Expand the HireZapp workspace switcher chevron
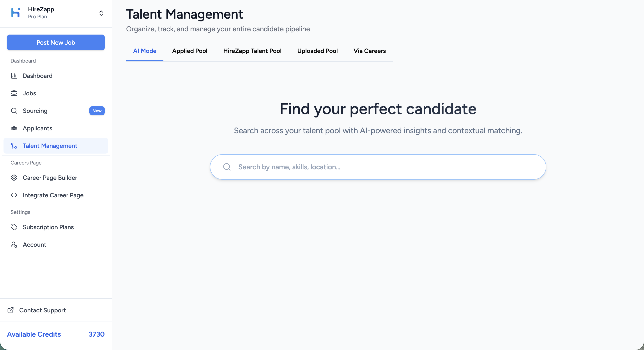The width and height of the screenshot is (644, 350). [101, 13]
